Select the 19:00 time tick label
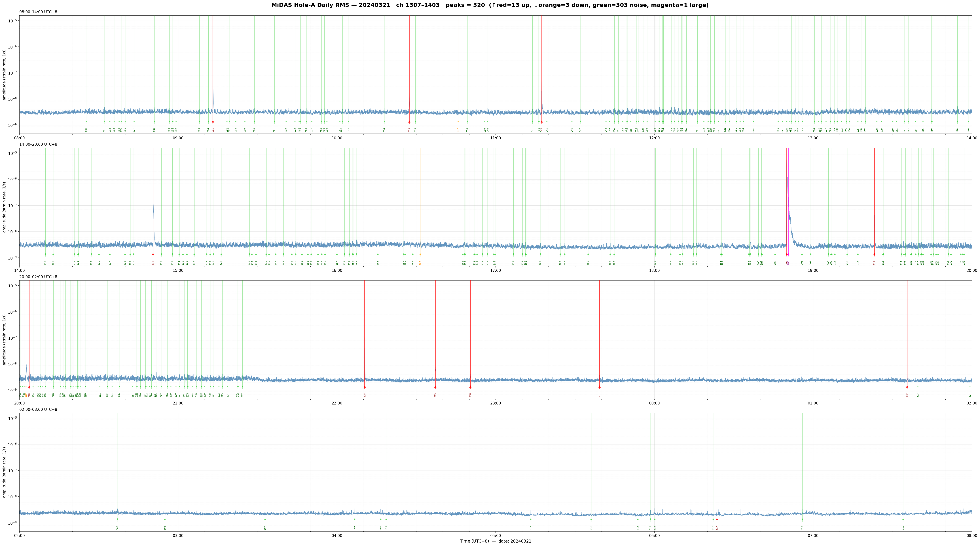The height and width of the screenshot is (546, 980). coord(813,271)
